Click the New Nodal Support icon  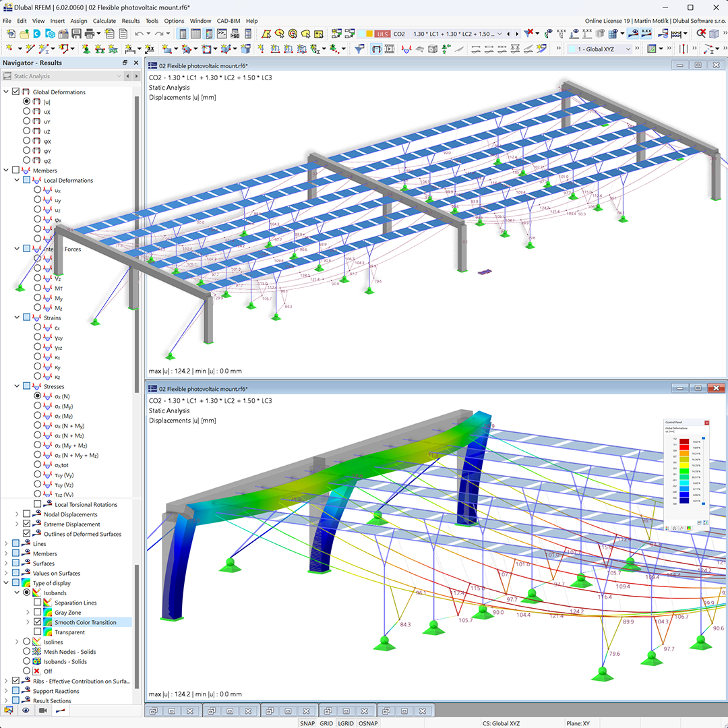pyautogui.click(x=86, y=49)
